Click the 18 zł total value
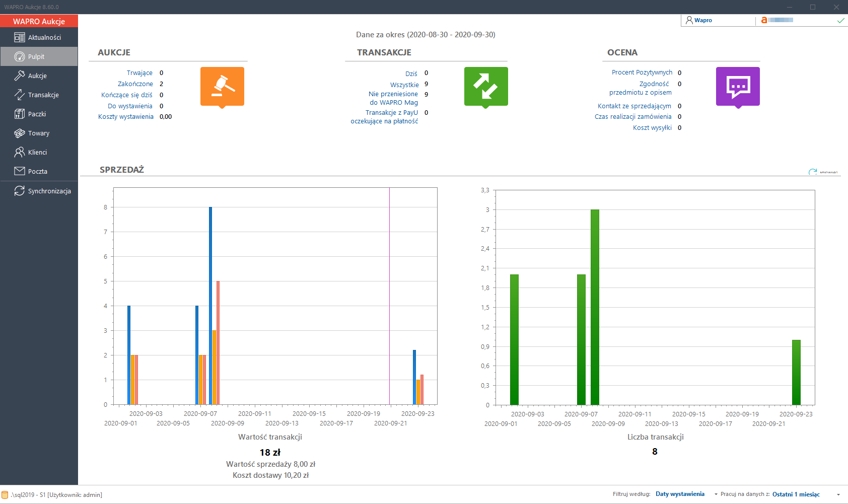Viewport: 848px width, 504px height. [270, 453]
